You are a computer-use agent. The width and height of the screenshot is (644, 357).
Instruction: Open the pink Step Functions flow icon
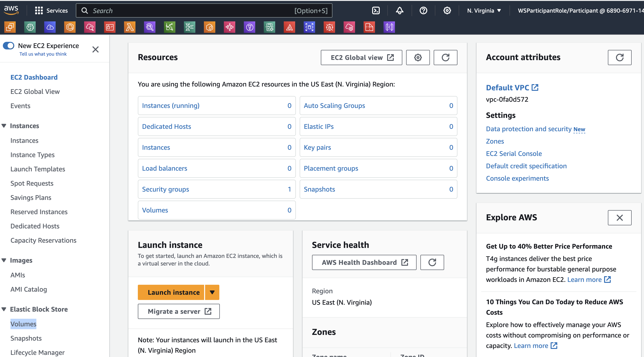[230, 27]
